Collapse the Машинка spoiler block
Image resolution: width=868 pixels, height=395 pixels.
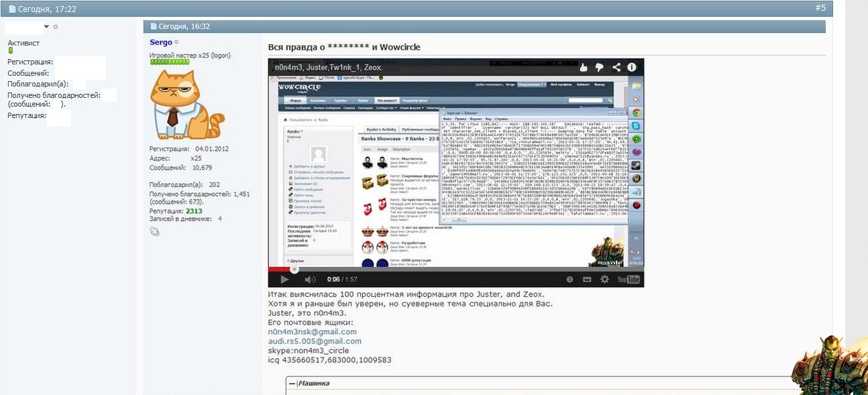click(292, 384)
